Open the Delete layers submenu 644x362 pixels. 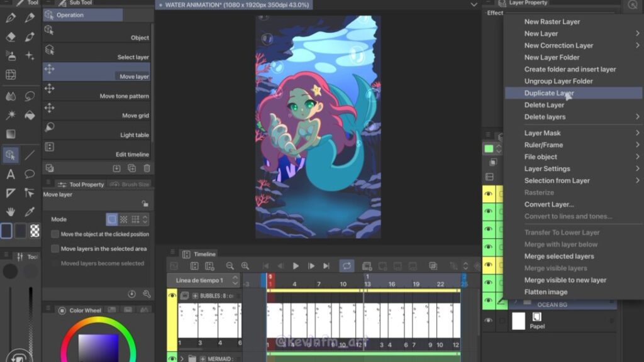pos(574,117)
